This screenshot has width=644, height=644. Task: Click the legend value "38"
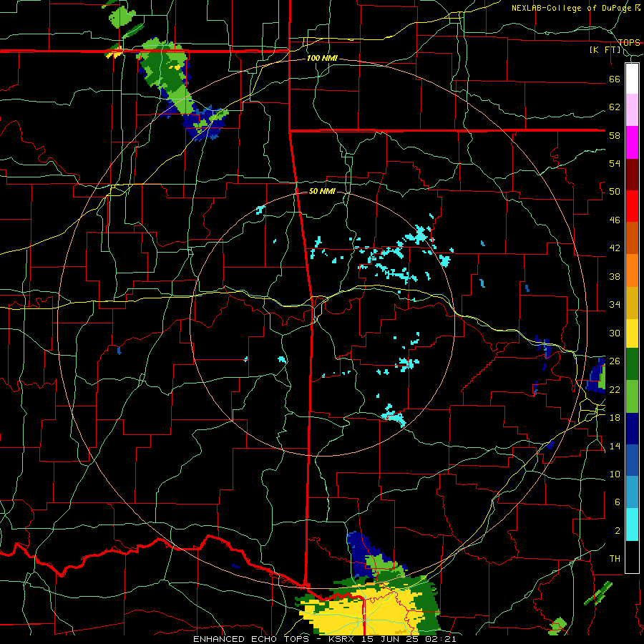click(x=615, y=276)
